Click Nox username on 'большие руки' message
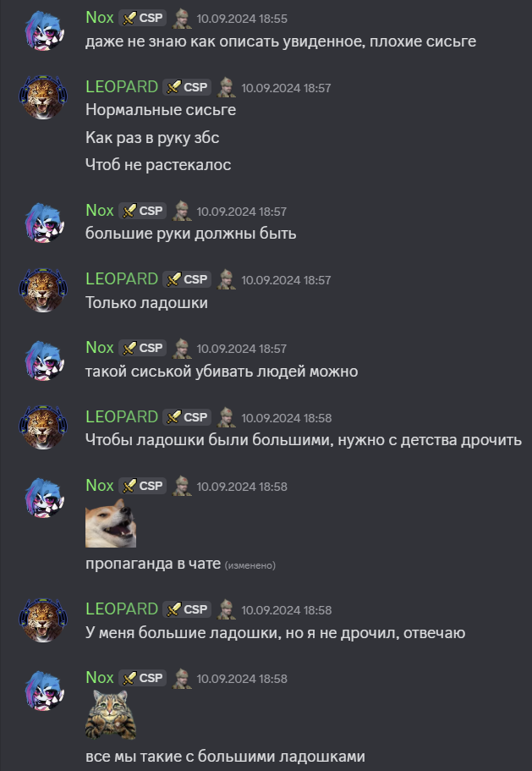The image size is (532, 771). tap(100, 211)
